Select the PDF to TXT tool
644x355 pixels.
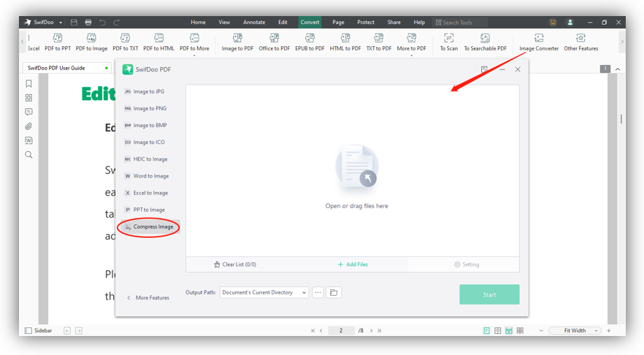pyautogui.click(x=126, y=42)
